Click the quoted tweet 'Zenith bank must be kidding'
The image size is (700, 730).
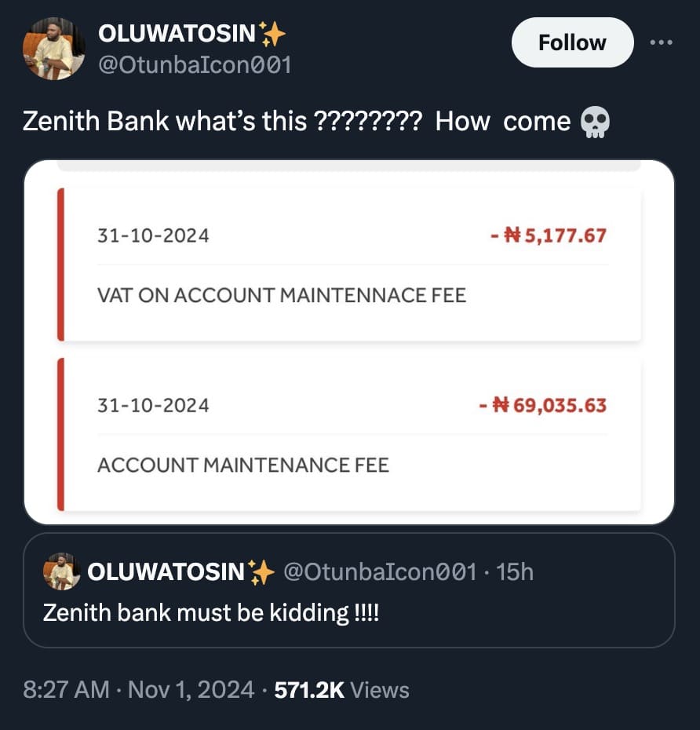click(x=210, y=613)
